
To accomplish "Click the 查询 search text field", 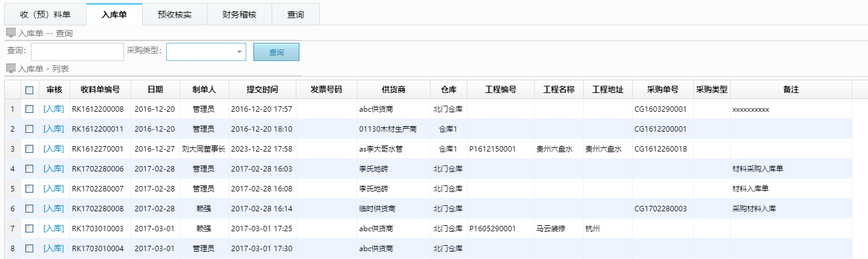I will pyautogui.click(x=77, y=52).
